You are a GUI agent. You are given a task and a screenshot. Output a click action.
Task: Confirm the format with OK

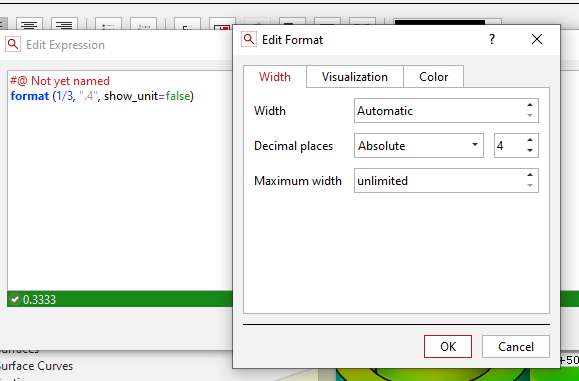[448, 347]
